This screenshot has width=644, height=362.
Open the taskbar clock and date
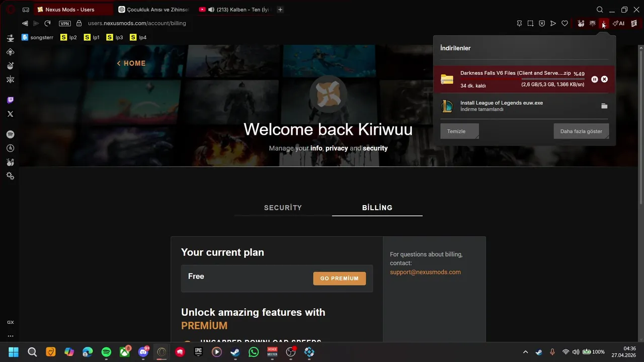pos(624,352)
